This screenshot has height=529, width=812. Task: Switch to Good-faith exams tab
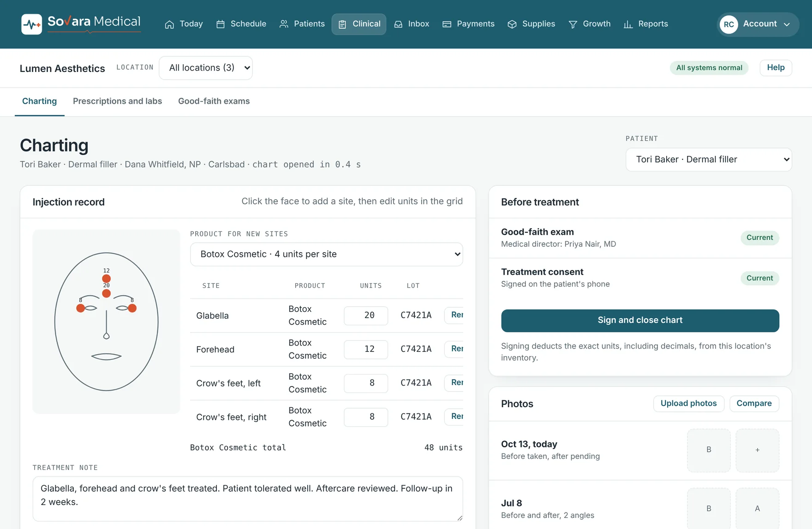tap(214, 101)
